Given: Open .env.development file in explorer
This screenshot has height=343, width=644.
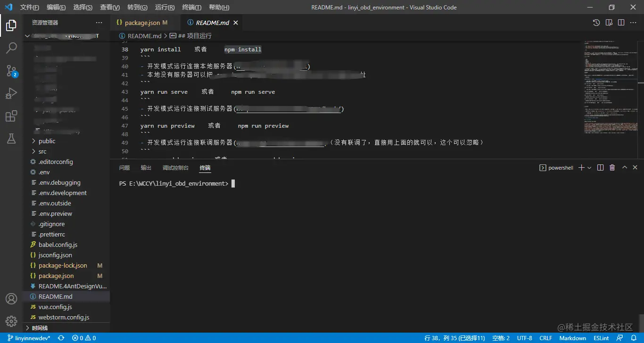Looking at the screenshot, I should pyautogui.click(x=66, y=193).
